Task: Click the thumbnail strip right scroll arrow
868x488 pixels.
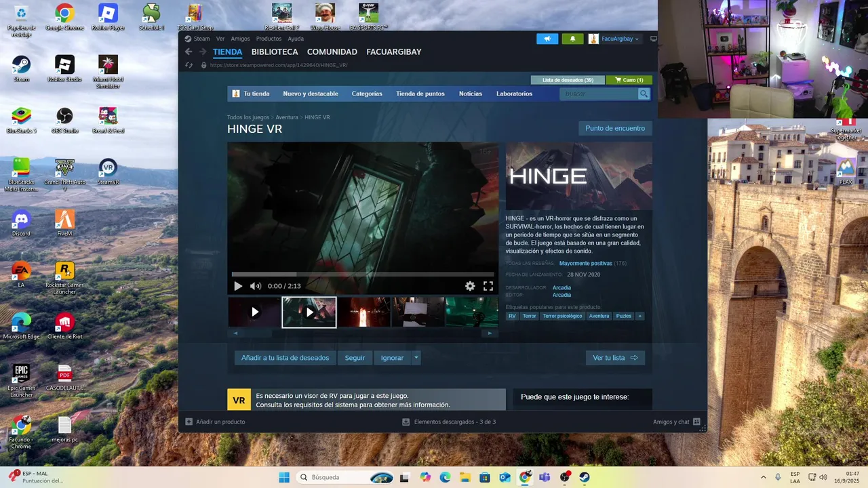Action: pyautogui.click(x=490, y=333)
